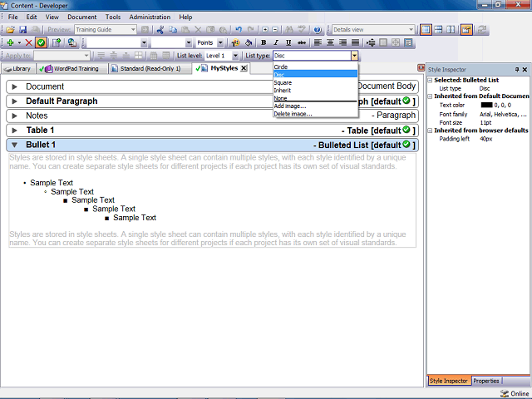Toggle the highlighted box layout button in formatting bar
The height and width of the screenshot is (399, 532).
408,42
